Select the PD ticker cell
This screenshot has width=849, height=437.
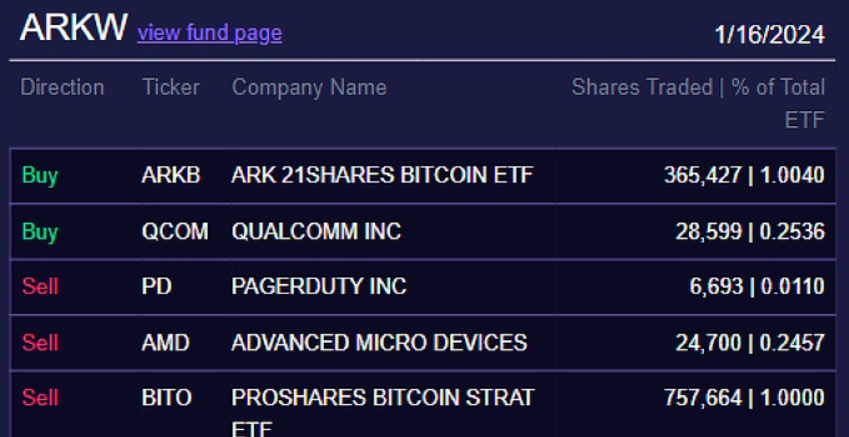pos(157,287)
